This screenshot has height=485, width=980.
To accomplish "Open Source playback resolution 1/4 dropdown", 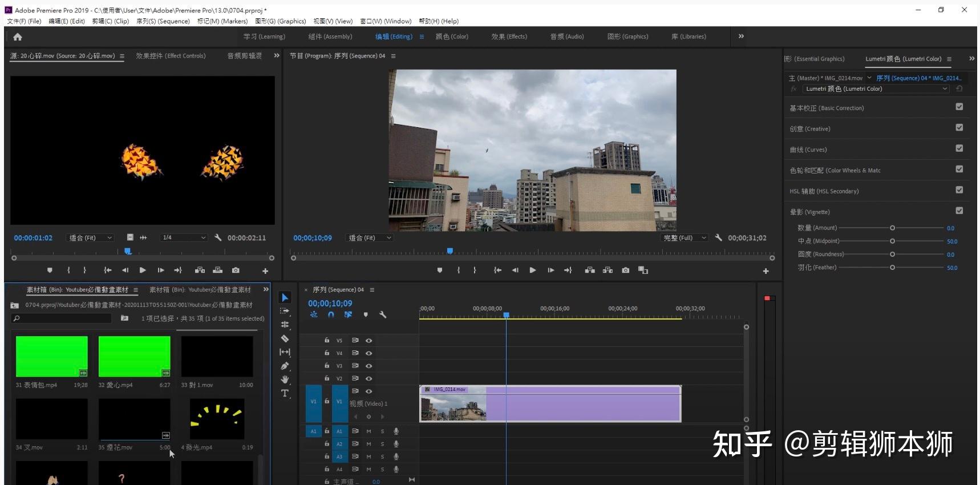I will click(184, 237).
